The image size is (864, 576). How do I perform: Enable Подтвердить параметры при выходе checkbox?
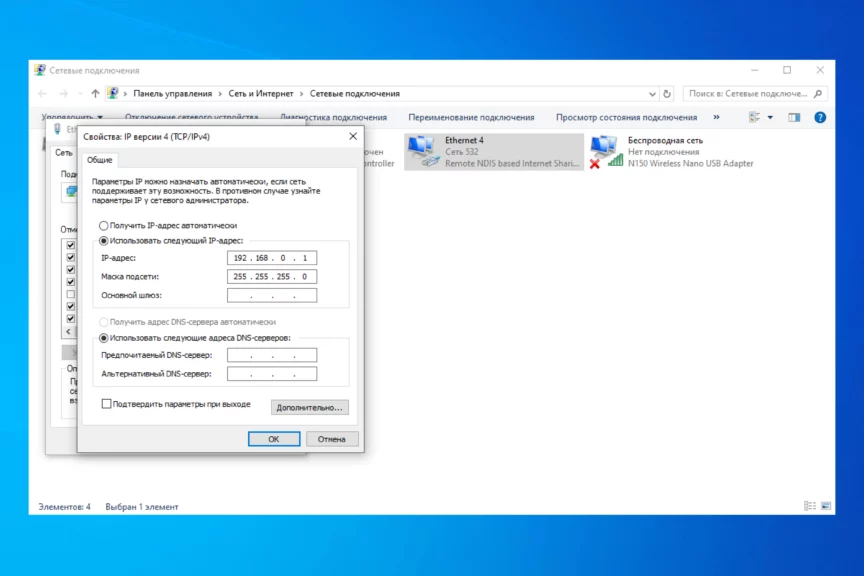(107, 404)
